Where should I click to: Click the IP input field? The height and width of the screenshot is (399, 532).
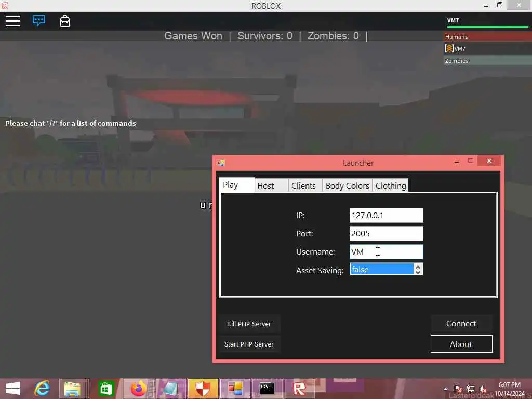(386, 216)
